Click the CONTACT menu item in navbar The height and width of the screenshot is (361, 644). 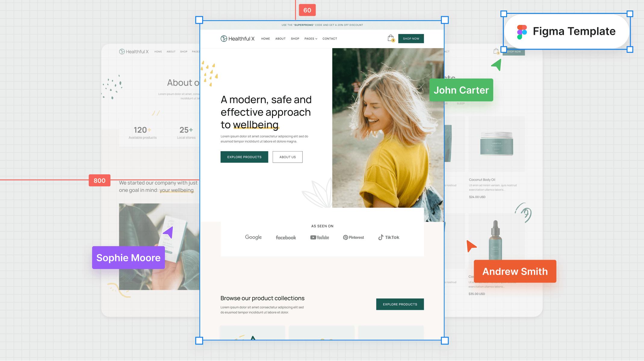(x=329, y=38)
